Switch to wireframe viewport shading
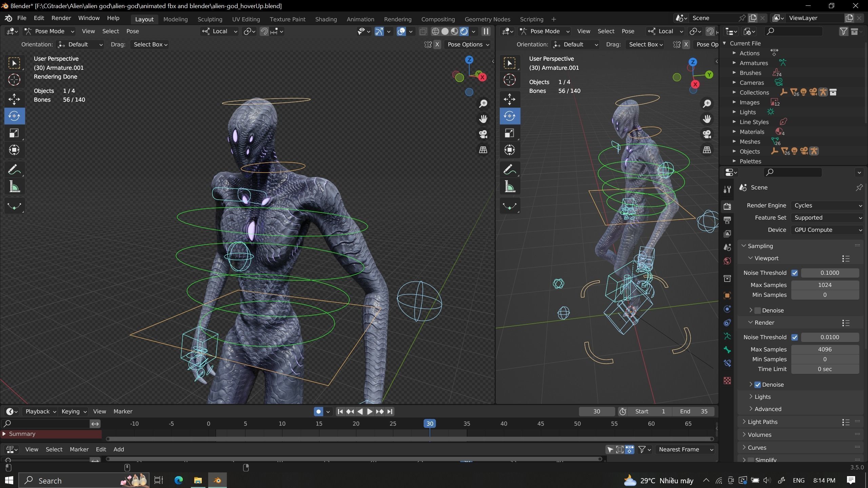This screenshot has height=488, width=868. [435, 32]
